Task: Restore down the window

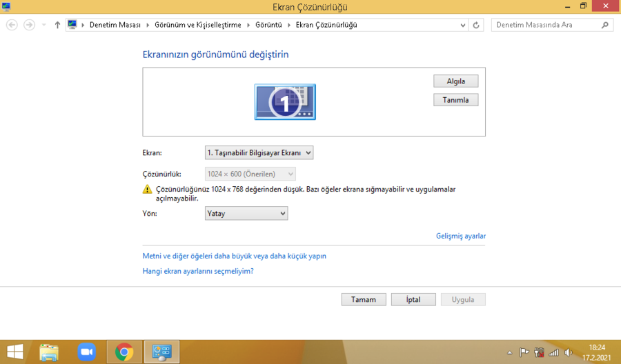Action: pyautogui.click(x=583, y=6)
